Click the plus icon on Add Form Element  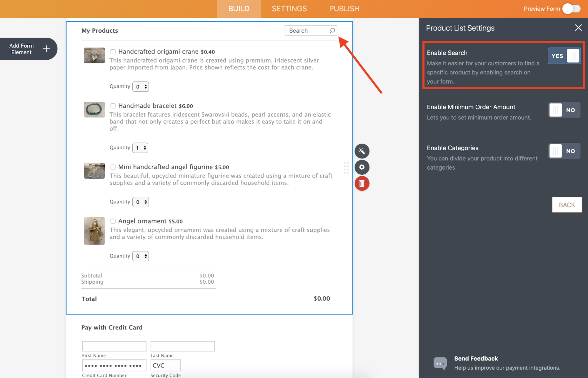(x=46, y=49)
